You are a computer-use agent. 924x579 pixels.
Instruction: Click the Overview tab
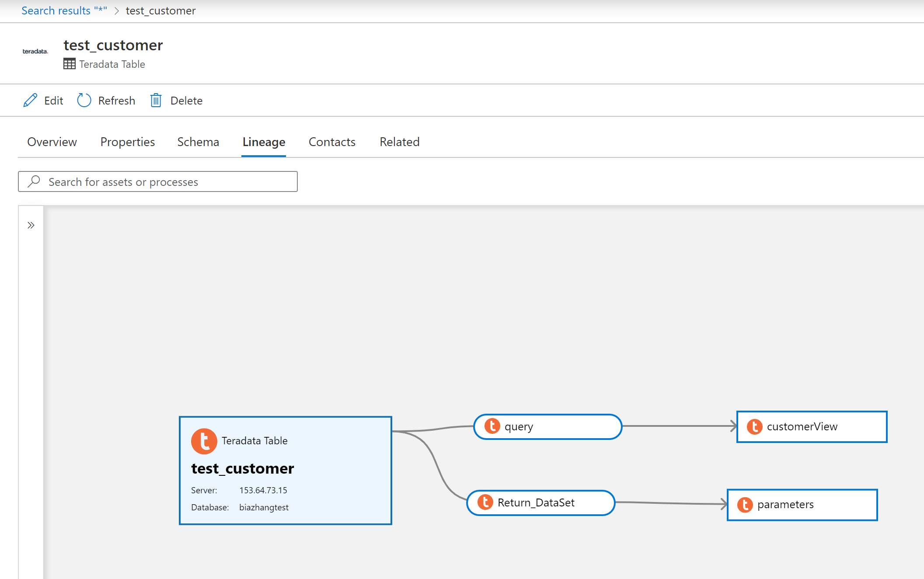52,141
